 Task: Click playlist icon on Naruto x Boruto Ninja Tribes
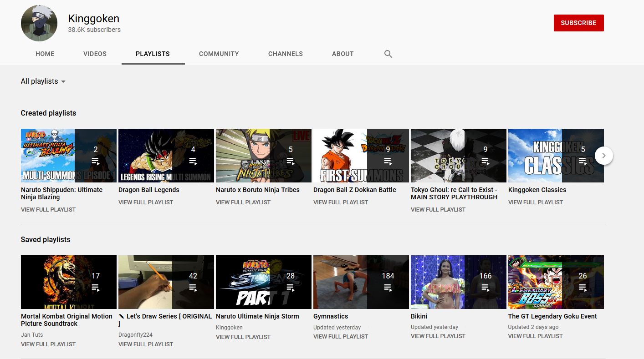pyautogui.click(x=291, y=161)
